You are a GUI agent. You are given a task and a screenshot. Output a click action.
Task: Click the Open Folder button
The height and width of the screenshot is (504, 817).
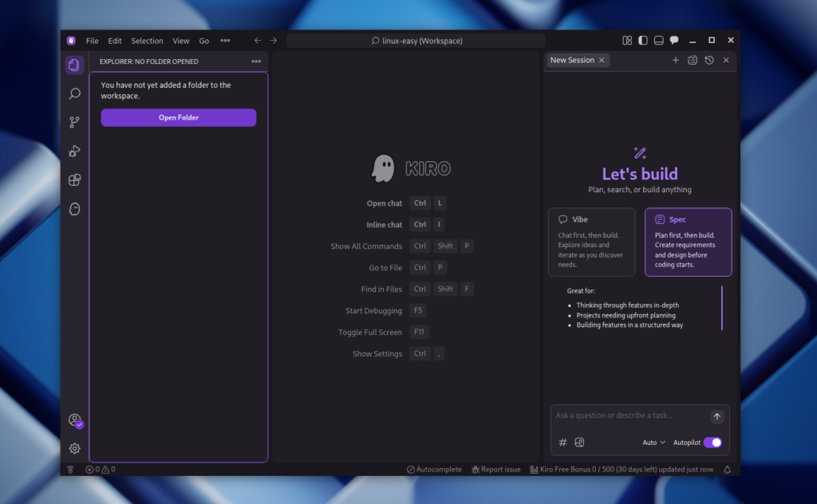(178, 117)
